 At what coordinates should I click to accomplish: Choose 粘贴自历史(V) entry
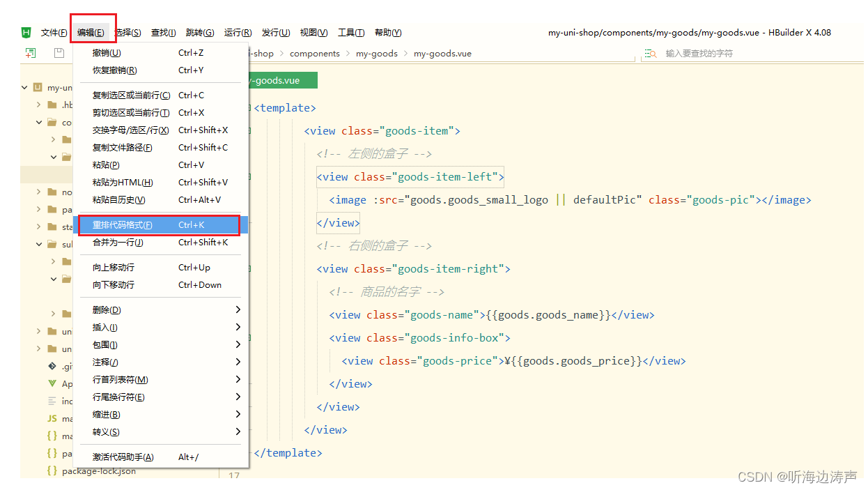pos(160,200)
